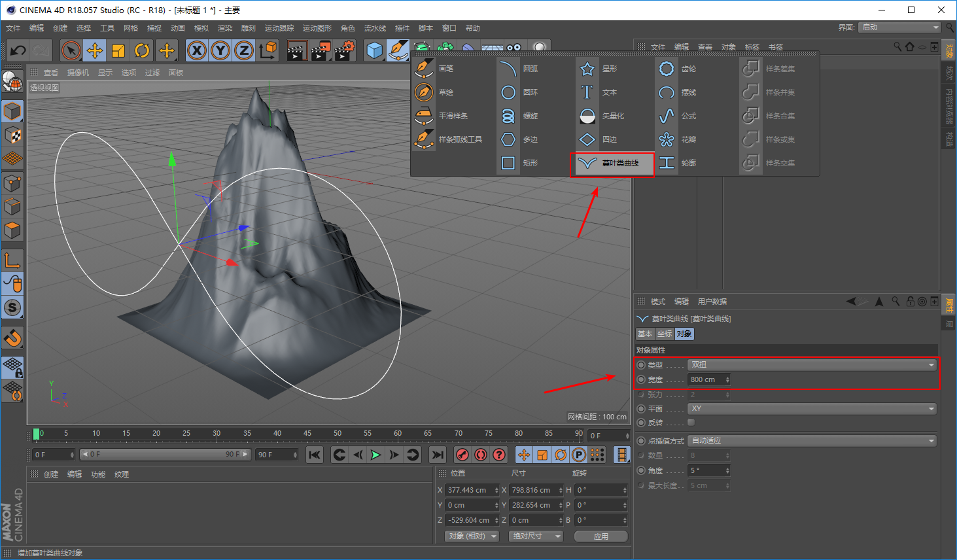
Task: Switch to 坐标 tab in attributes
Action: coord(665,334)
